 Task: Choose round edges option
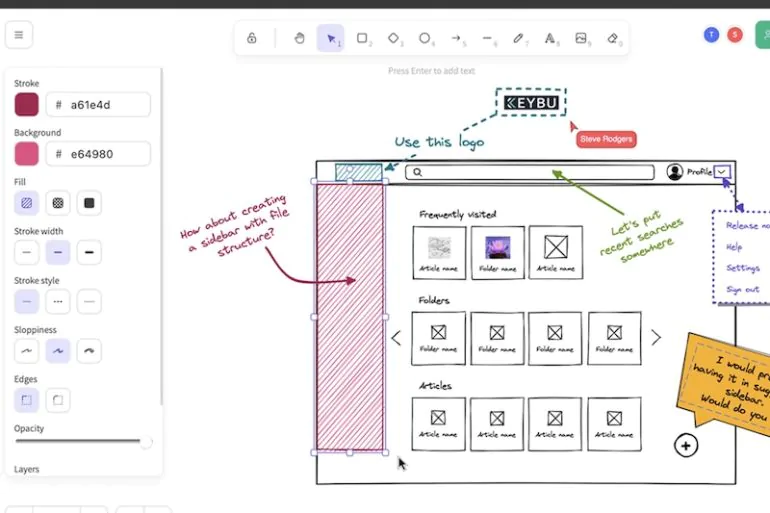[58, 400]
